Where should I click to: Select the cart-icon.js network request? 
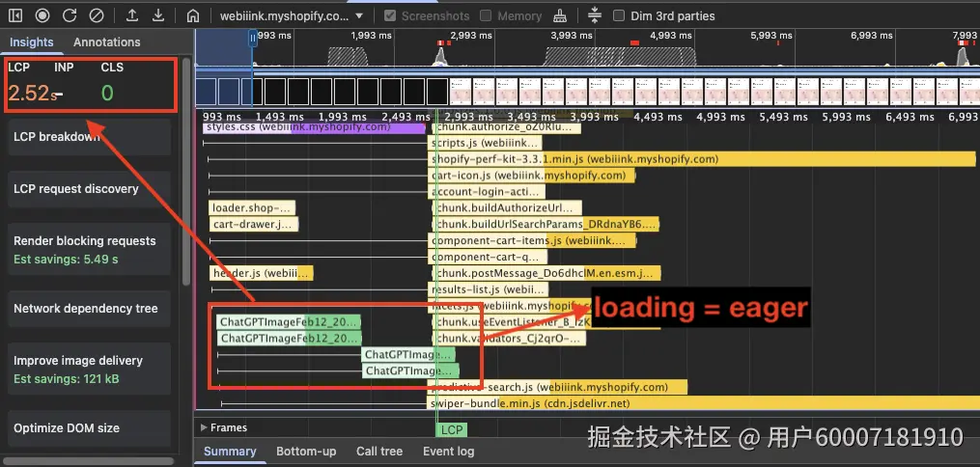tap(533, 176)
